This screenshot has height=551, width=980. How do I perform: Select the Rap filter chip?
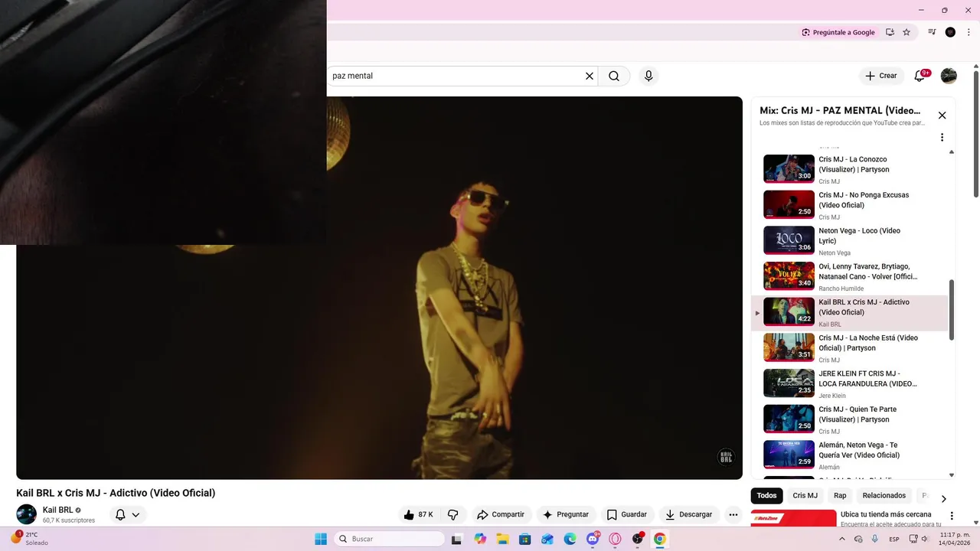(840, 496)
